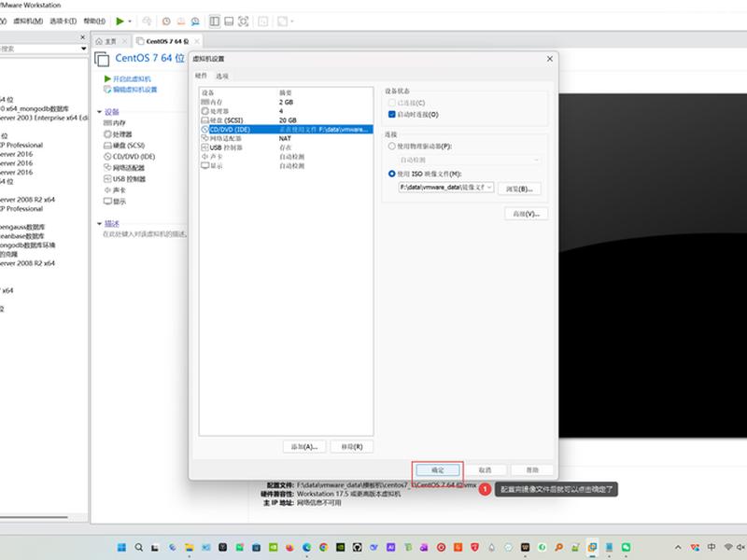Click the CD/DVD (IDE) disc icon in settings
This screenshot has height=560, width=747.
pos(204,130)
